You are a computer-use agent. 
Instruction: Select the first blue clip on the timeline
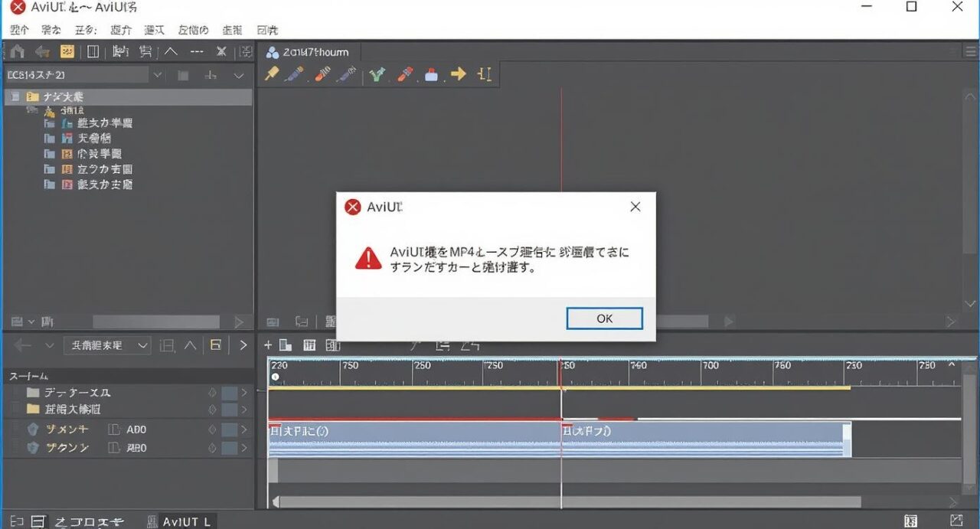point(414,439)
